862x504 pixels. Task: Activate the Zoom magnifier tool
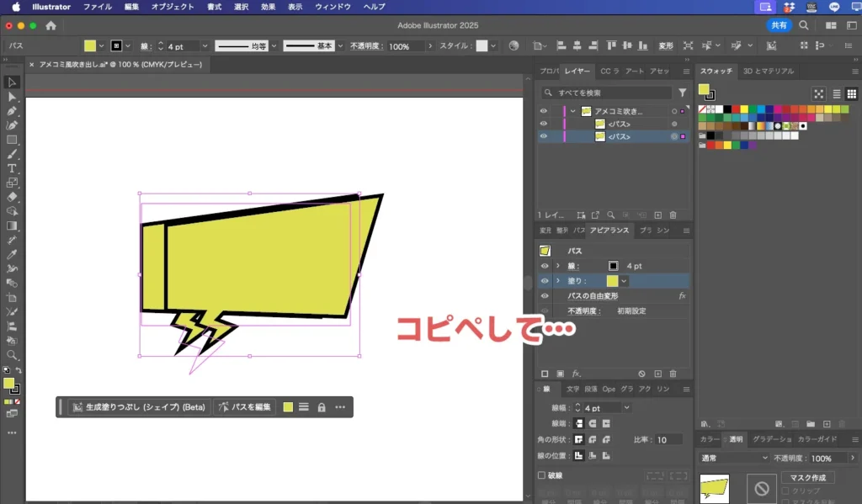tap(12, 355)
